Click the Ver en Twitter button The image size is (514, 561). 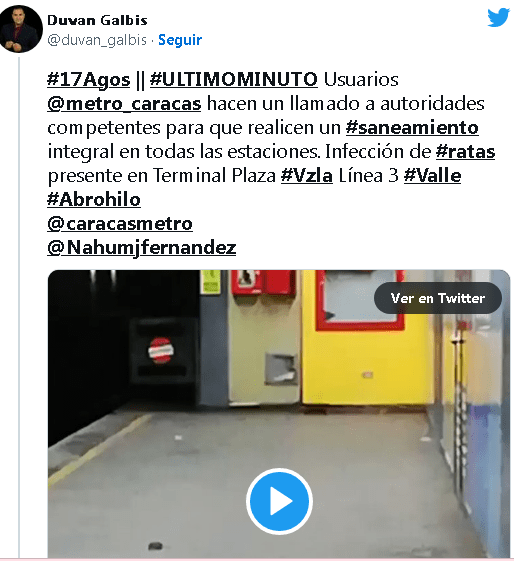click(x=438, y=298)
